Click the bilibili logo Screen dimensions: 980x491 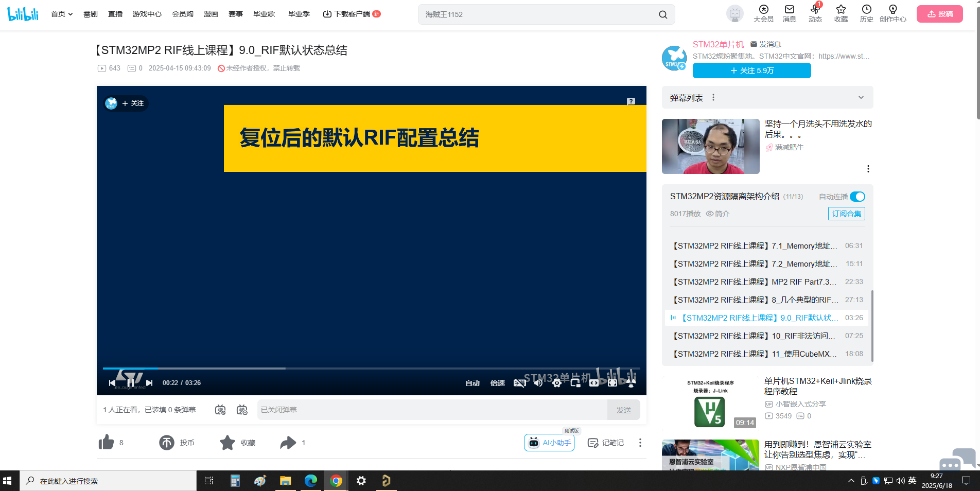tap(23, 14)
